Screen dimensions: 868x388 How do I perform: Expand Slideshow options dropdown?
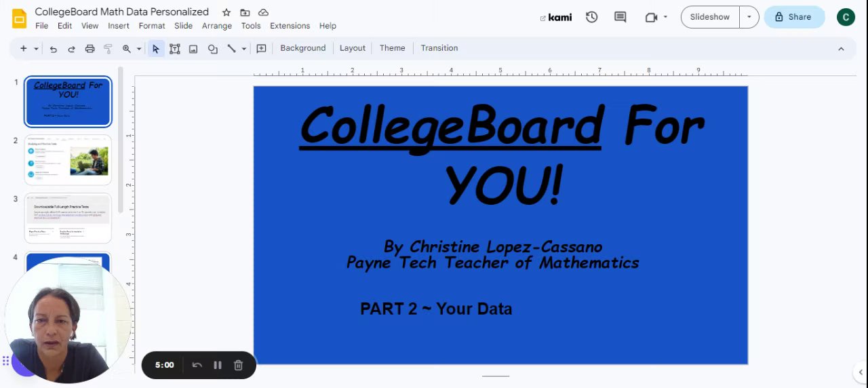coord(749,17)
